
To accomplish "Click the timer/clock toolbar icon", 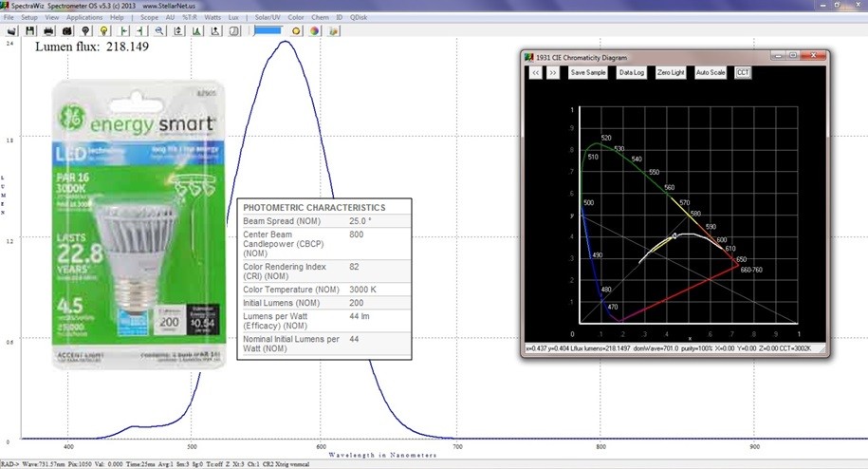I will (x=234, y=31).
